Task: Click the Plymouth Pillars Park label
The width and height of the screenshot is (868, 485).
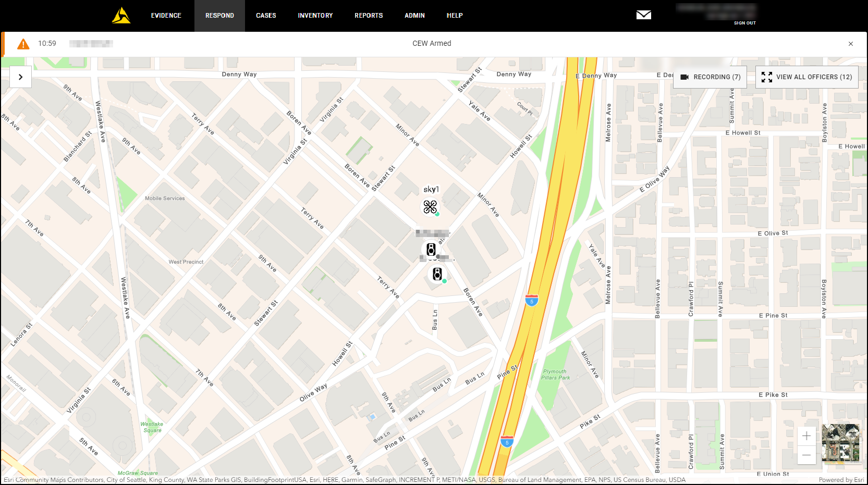Action: pyautogui.click(x=556, y=375)
